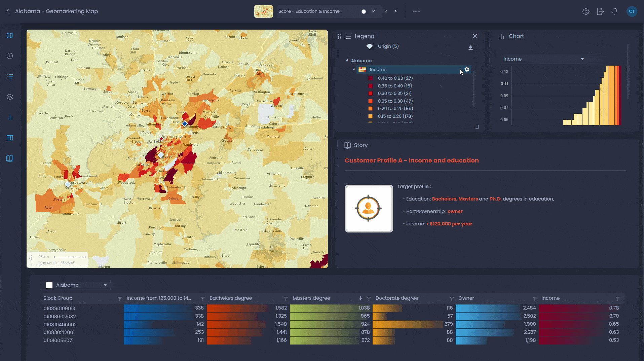The image size is (644, 361).
Task: Select legend class 0.40 to 0.83 swatch
Action: coord(370,78)
